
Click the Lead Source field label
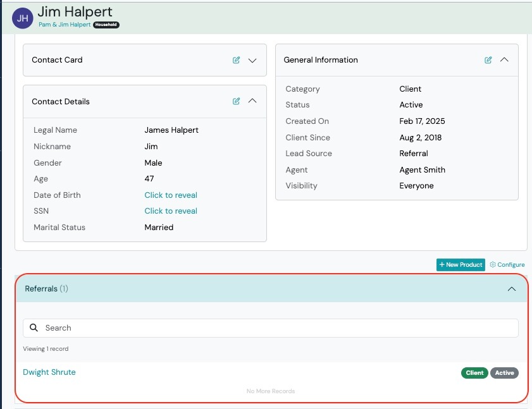pos(309,153)
